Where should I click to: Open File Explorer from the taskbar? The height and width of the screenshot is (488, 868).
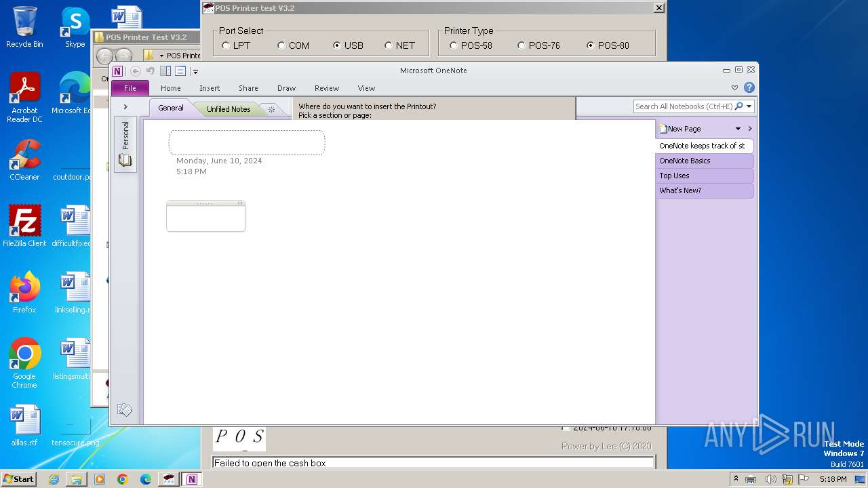tap(77, 479)
